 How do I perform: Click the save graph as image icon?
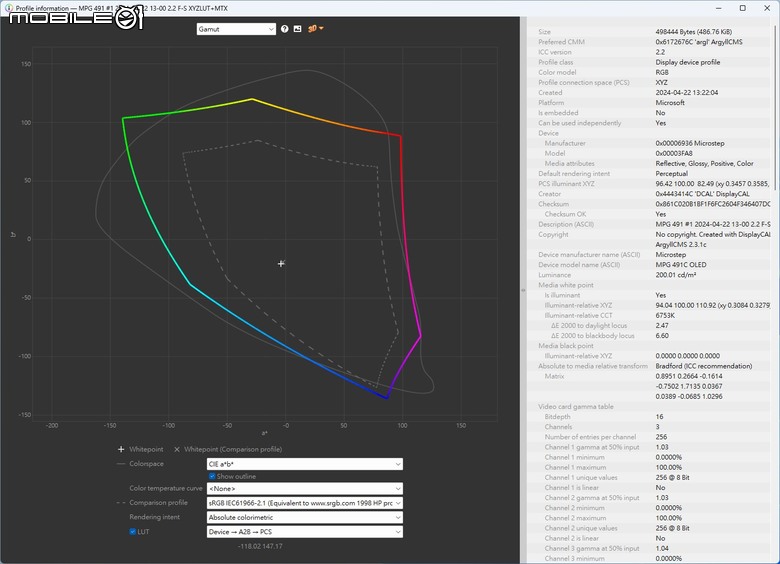click(297, 29)
